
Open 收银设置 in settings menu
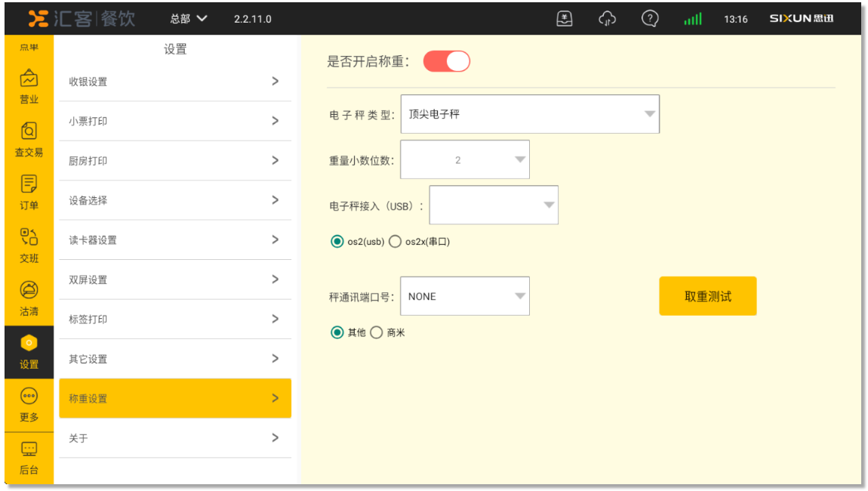pos(175,82)
